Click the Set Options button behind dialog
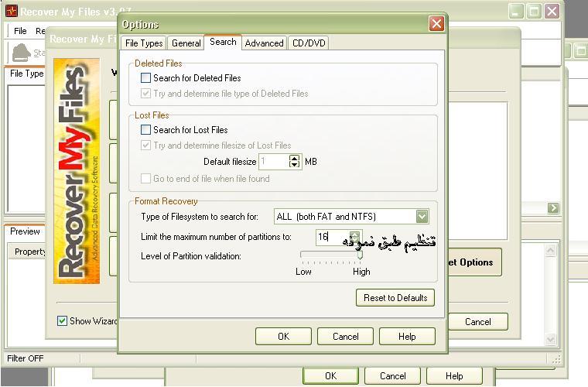Screen dimensions: 588x387 click(475, 262)
